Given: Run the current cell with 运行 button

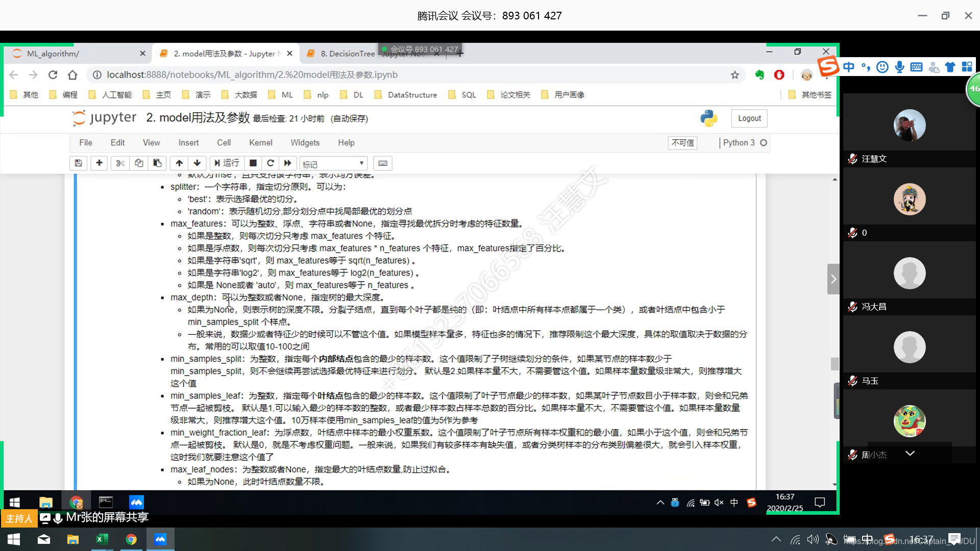Looking at the screenshot, I should point(227,163).
